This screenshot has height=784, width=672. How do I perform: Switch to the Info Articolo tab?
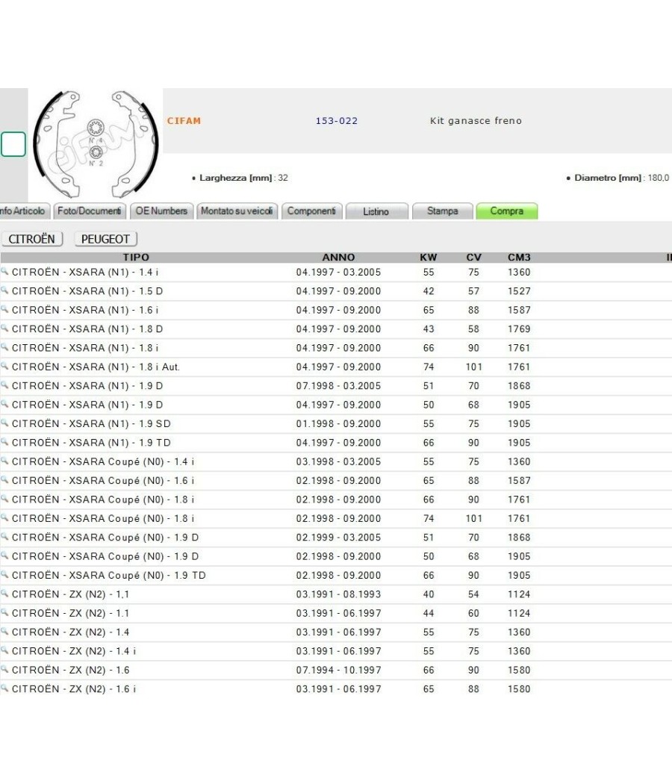click(24, 211)
